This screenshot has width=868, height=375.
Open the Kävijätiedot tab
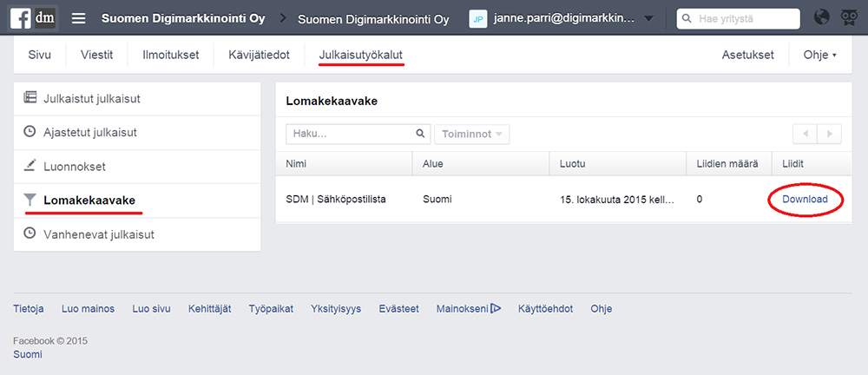(259, 55)
